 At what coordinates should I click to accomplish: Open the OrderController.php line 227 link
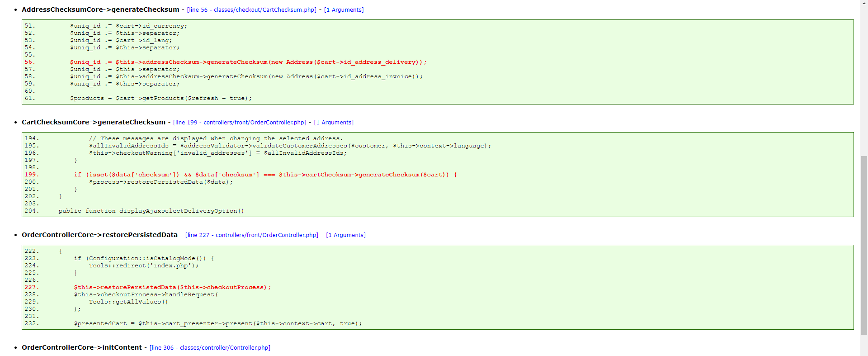252,235
